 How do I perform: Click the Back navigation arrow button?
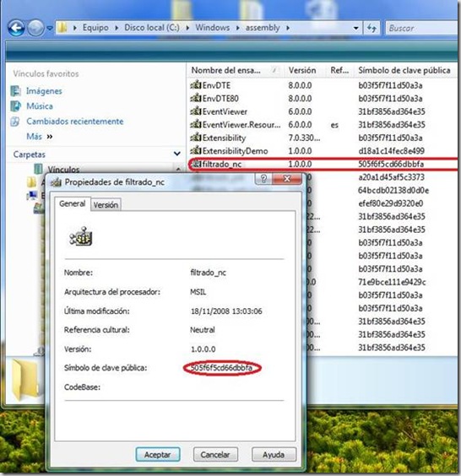point(16,28)
